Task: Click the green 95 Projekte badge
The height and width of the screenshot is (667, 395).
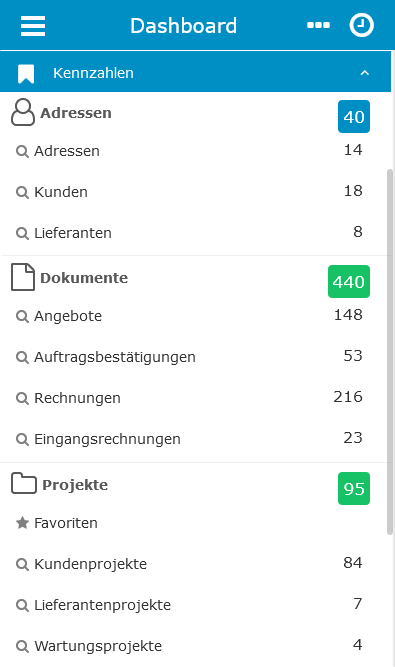Action: click(x=354, y=488)
